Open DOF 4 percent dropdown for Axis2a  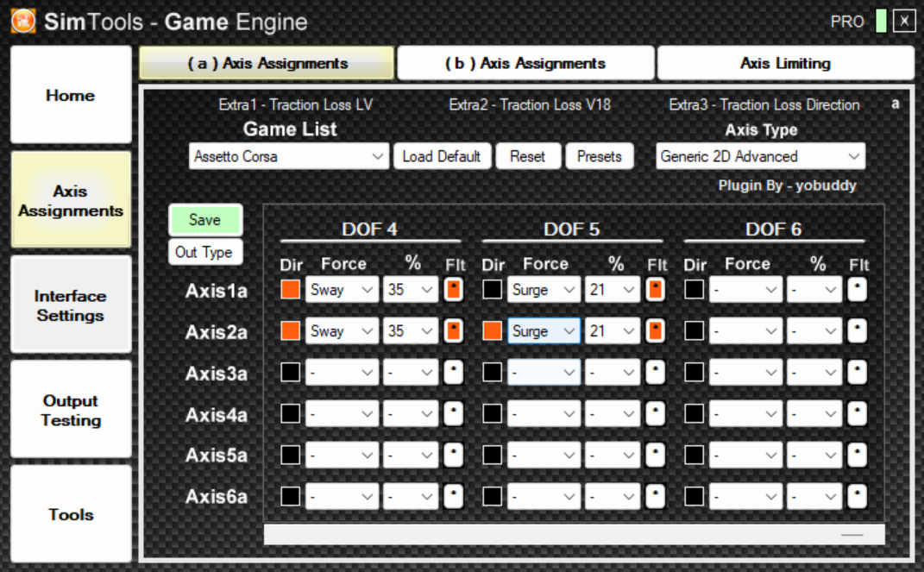[x=411, y=331]
